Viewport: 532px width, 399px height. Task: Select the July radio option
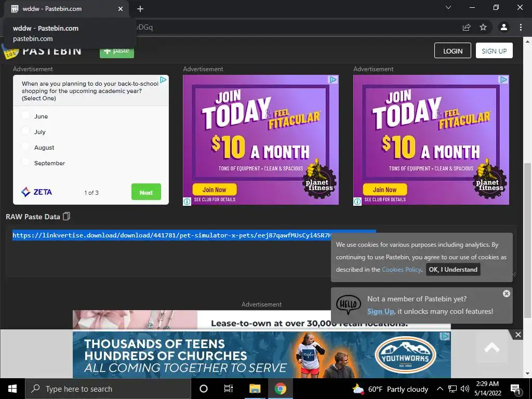(x=25, y=131)
